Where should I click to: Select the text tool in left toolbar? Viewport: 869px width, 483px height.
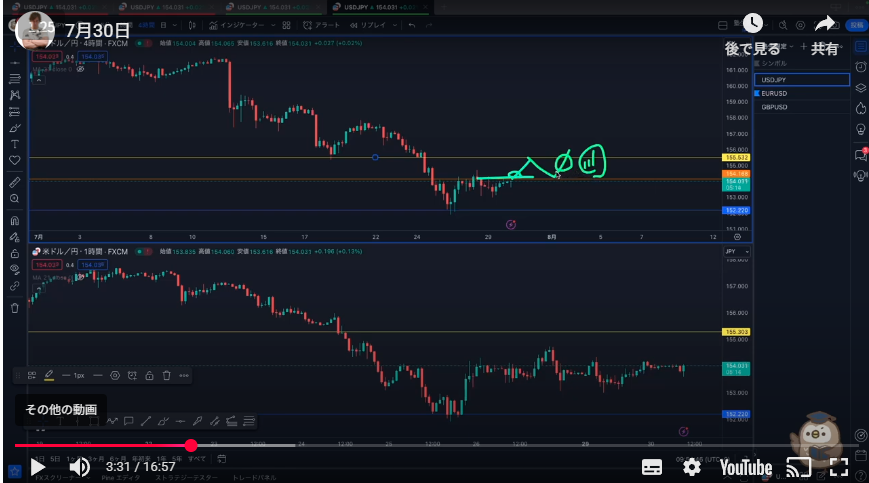pyautogui.click(x=14, y=144)
